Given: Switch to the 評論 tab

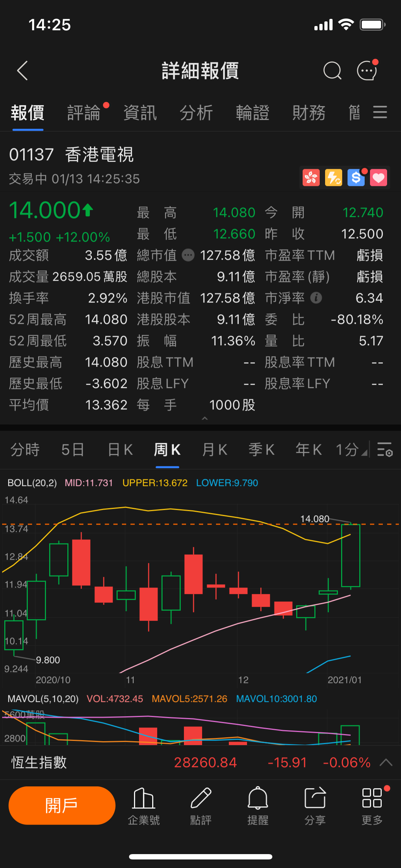Looking at the screenshot, I should [x=84, y=113].
